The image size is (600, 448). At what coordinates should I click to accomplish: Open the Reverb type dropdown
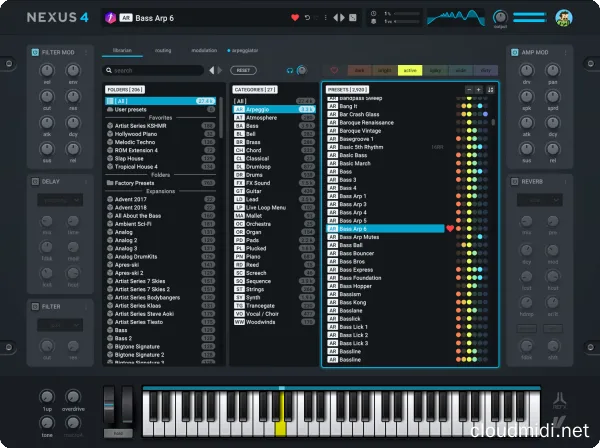540,200
